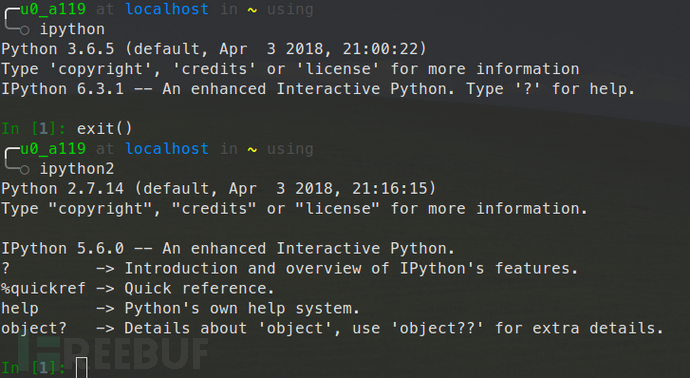Viewport: 690px width, 378px height.
Task: Click the object? help entry line
Action: coord(332,328)
